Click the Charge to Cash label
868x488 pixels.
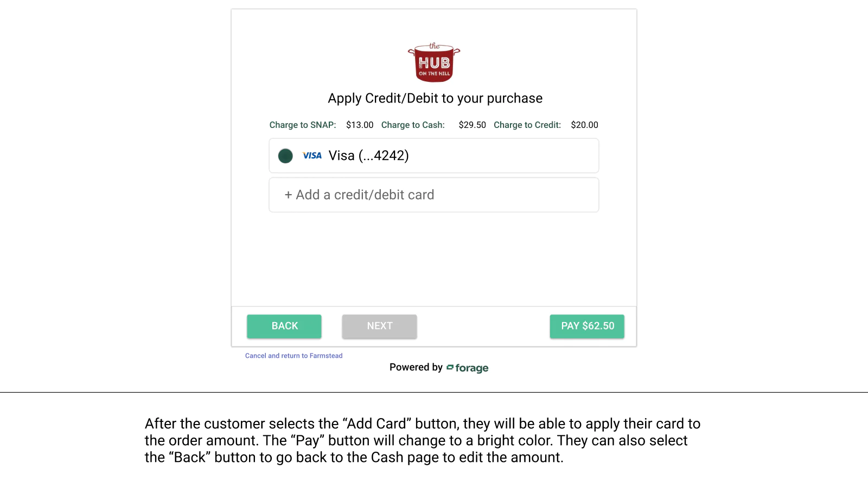click(413, 125)
